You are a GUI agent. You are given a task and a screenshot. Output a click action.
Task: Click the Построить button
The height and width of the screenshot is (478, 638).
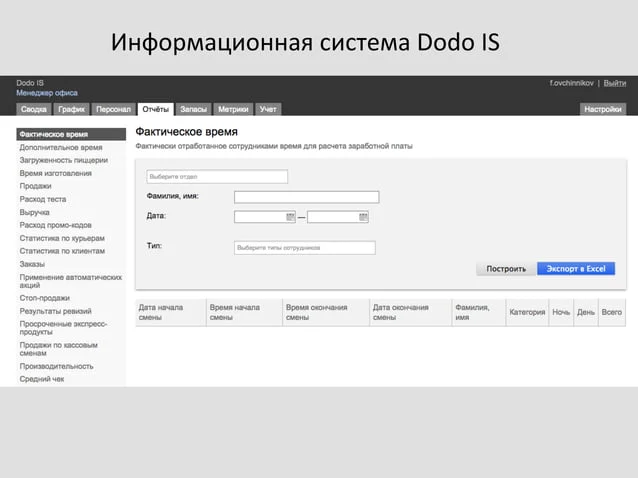point(506,268)
